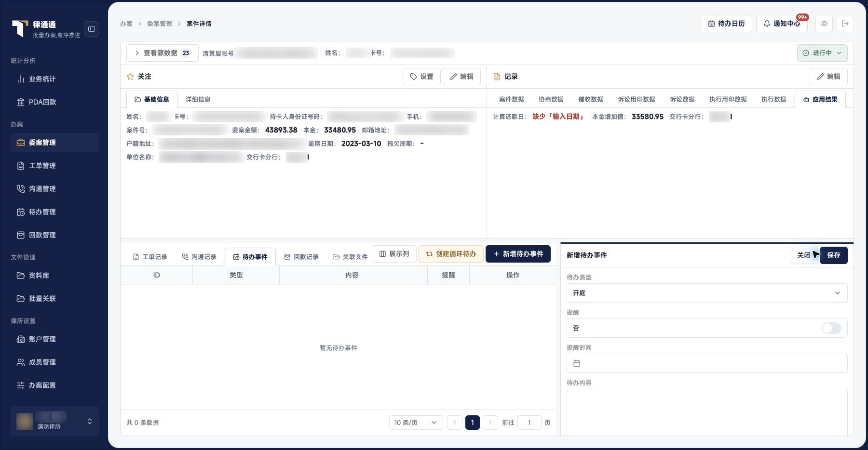This screenshot has width=868, height=450.
Task: Enable the 提醒 switch
Action: pos(831,328)
